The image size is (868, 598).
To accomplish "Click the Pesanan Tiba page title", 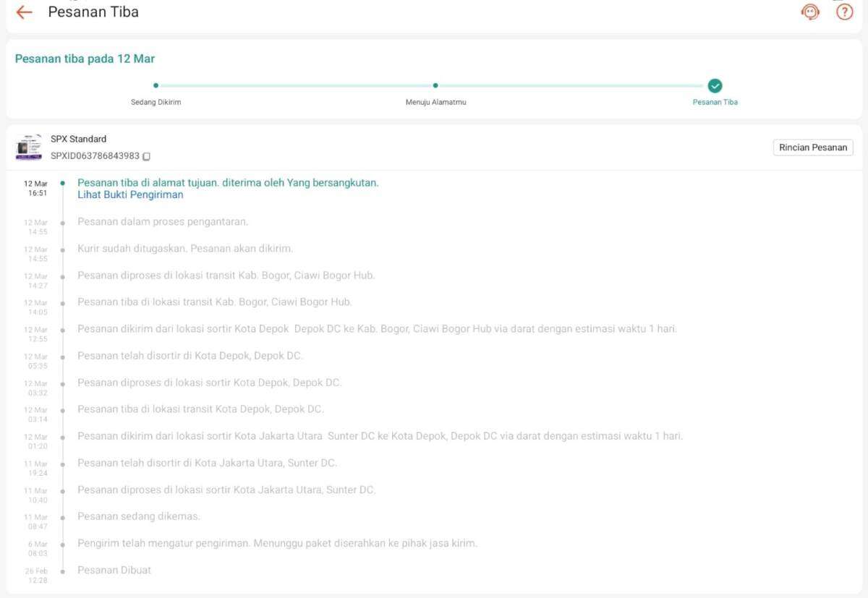I will click(93, 12).
